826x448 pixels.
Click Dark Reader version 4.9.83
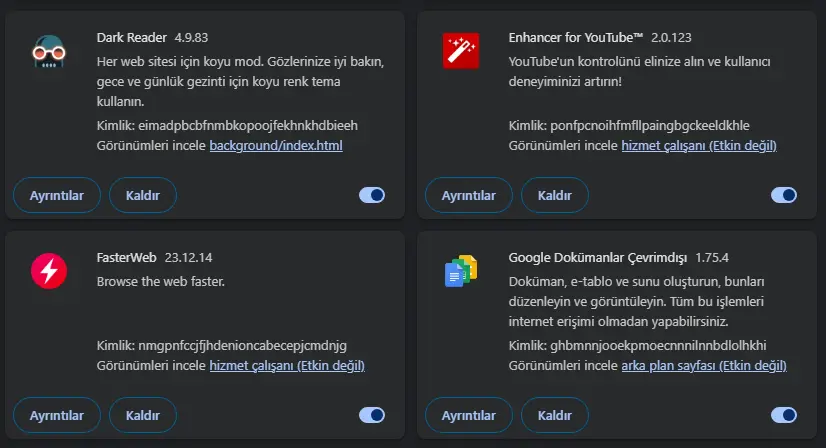pyautogui.click(x=191, y=37)
